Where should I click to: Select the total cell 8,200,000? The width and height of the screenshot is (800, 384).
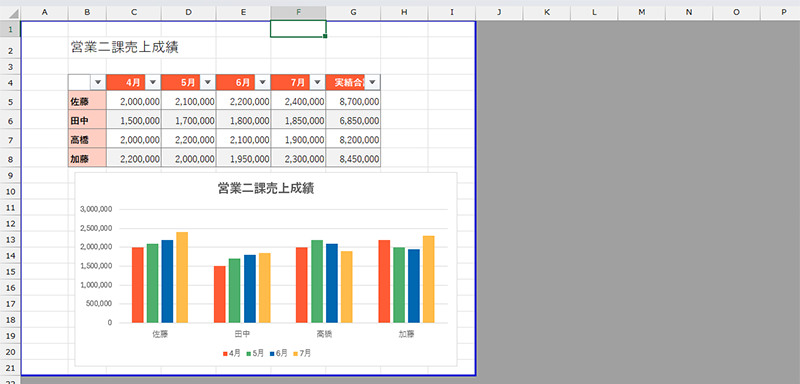coord(353,140)
